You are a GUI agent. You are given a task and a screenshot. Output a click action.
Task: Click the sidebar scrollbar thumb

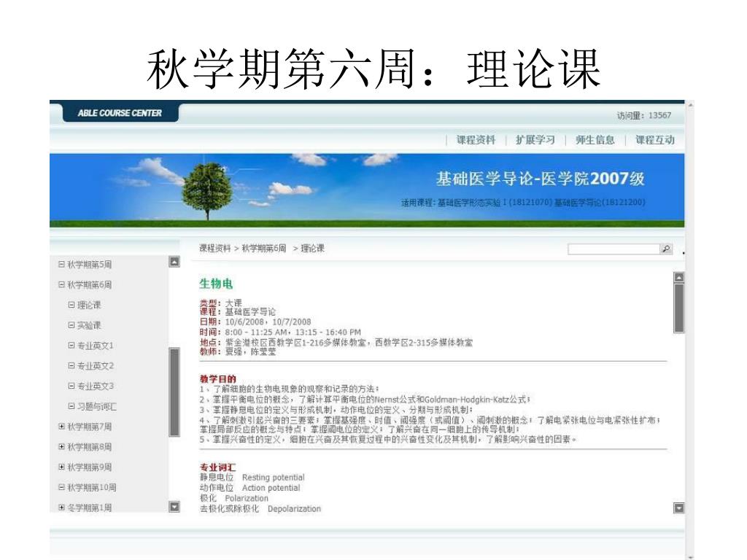pos(175,392)
